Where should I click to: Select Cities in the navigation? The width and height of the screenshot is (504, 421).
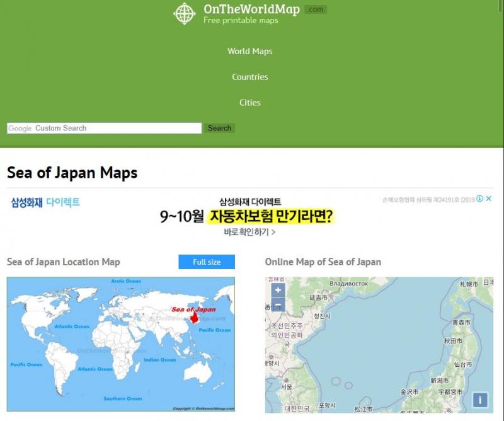250,103
